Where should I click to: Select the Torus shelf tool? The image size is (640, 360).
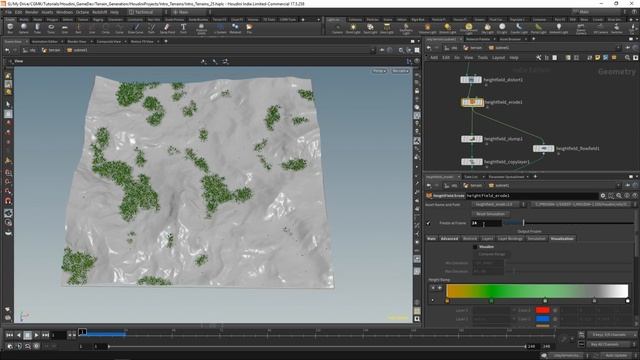[x=51, y=28]
